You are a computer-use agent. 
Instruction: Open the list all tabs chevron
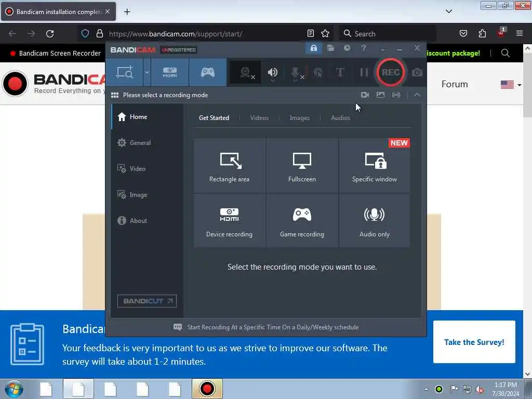(448, 11)
